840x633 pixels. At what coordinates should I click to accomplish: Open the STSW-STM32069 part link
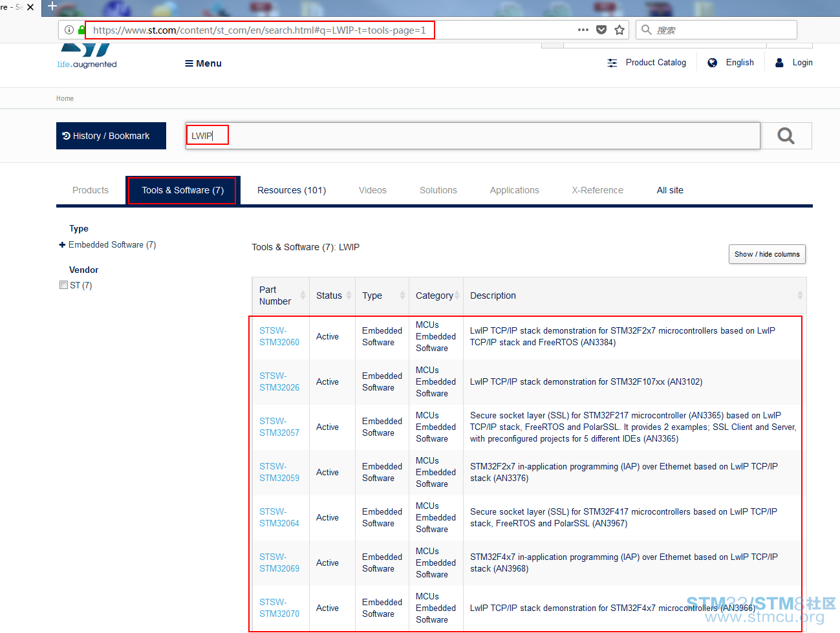(279, 563)
